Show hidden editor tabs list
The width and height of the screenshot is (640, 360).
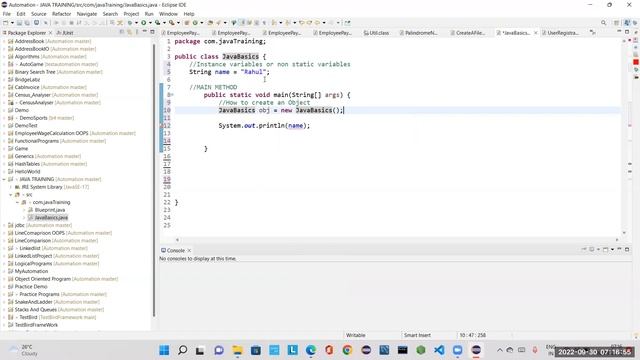click(593, 32)
